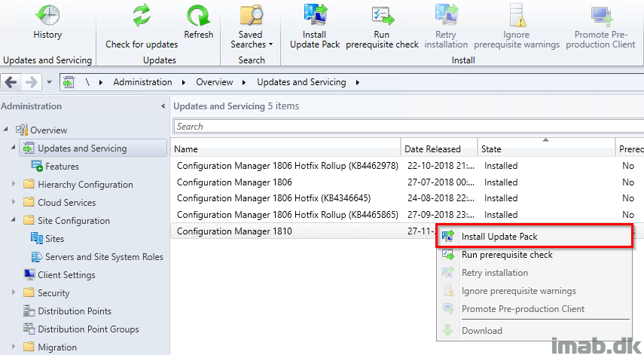Select row Configuration Manager 1806 Hotfix Rollup (KB4465865)
This screenshot has height=355, width=644.
point(407,215)
